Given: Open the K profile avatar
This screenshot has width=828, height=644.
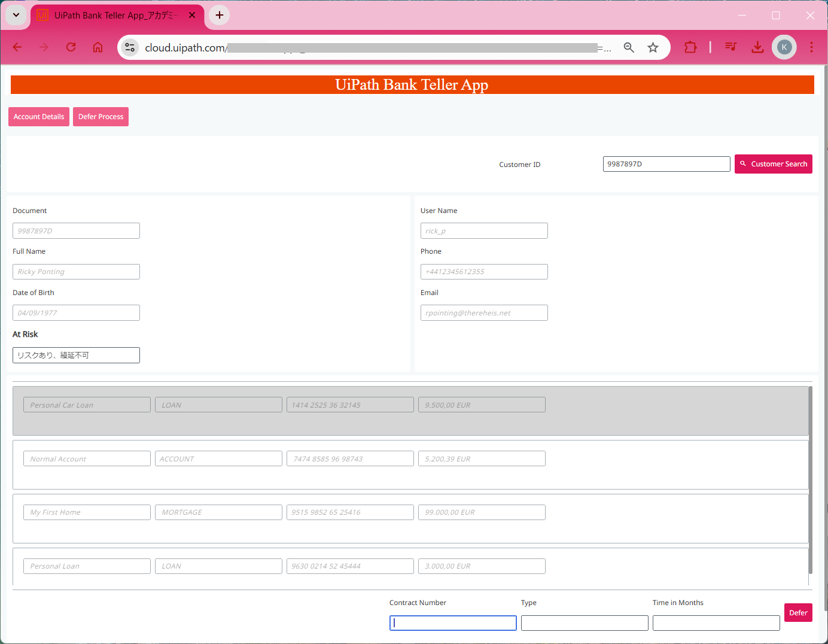Looking at the screenshot, I should tap(784, 47).
